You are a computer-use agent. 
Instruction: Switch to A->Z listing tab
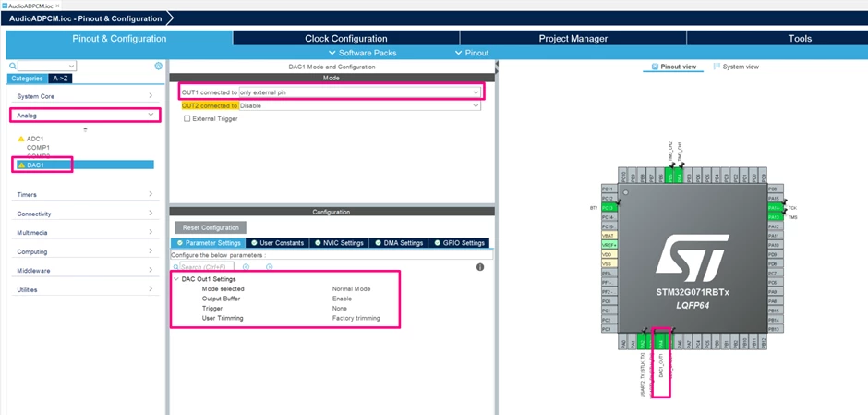click(60, 79)
